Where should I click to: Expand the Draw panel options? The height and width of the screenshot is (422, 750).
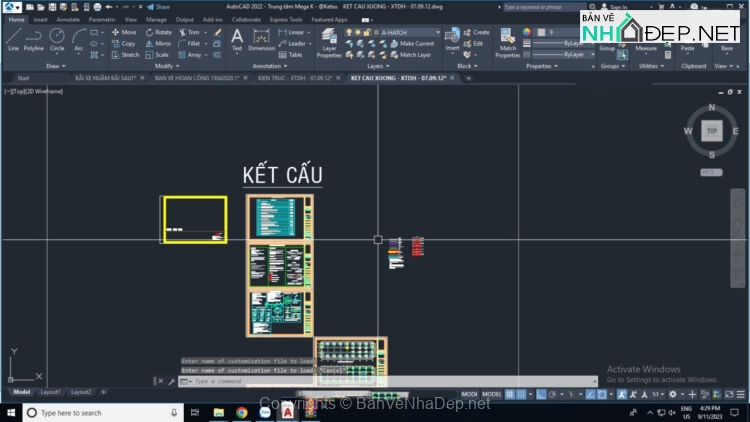point(53,66)
